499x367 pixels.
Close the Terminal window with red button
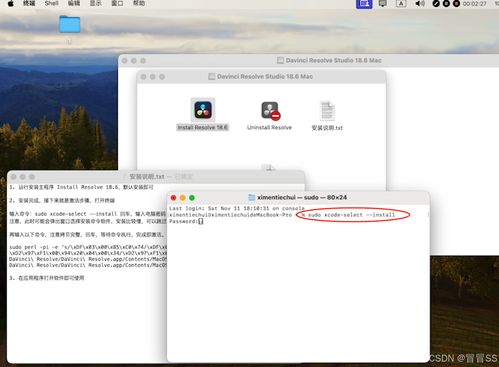173,198
